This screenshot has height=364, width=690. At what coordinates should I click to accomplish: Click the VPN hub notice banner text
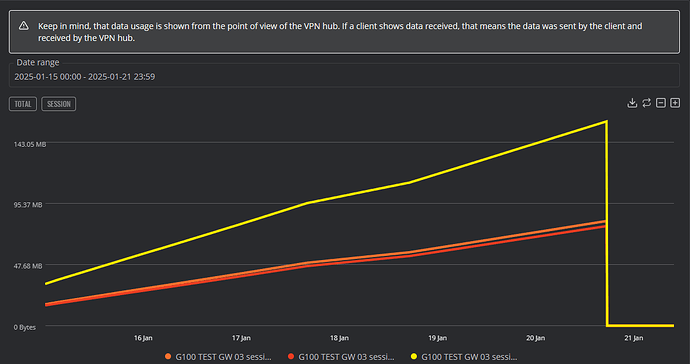coord(340,32)
